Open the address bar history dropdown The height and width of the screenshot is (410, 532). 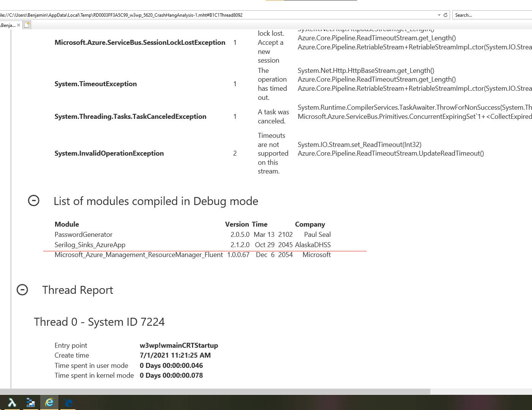[x=439, y=15]
